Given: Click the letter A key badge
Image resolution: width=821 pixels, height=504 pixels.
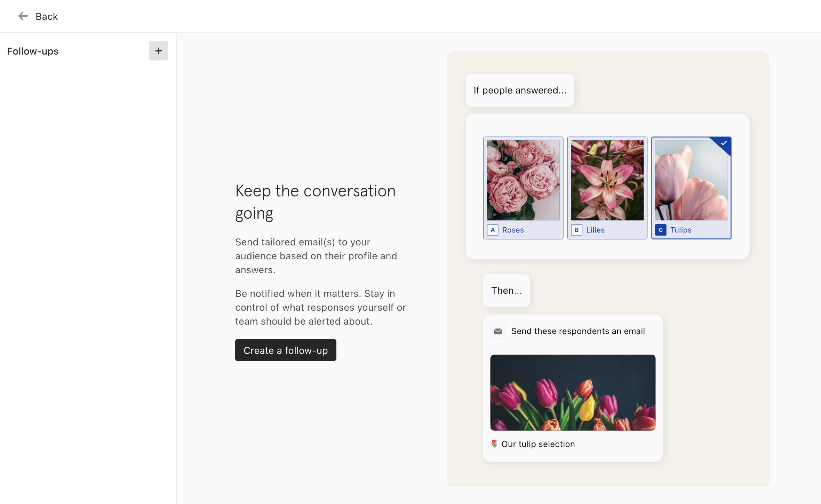Looking at the screenshot, I should [x=493, y=230].
